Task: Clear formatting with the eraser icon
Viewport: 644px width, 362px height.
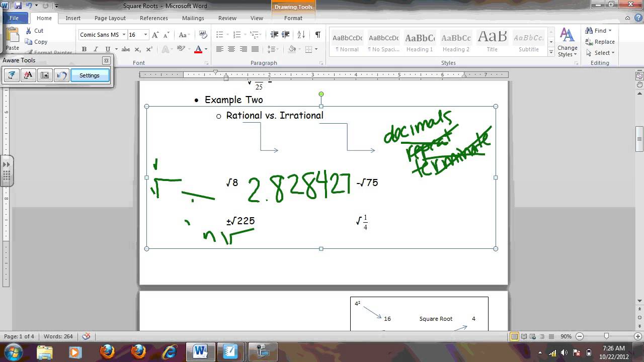Action: click(203, 35)
